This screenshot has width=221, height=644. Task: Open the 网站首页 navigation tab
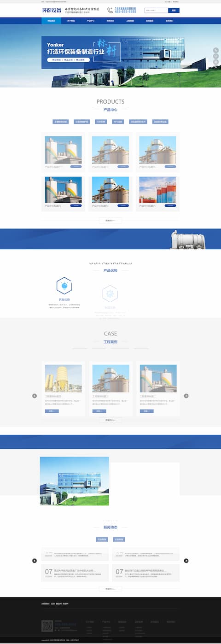click(x=51, y=21)
